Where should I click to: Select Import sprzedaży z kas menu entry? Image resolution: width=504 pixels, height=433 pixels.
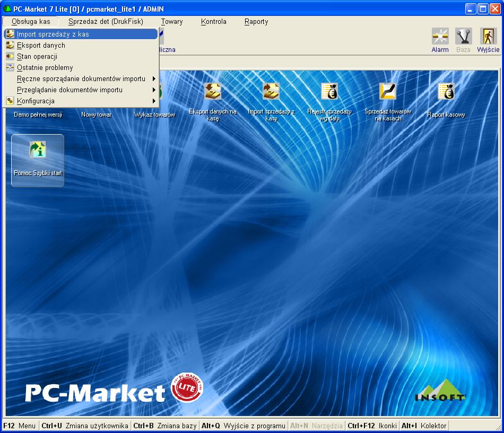(81, 34)
